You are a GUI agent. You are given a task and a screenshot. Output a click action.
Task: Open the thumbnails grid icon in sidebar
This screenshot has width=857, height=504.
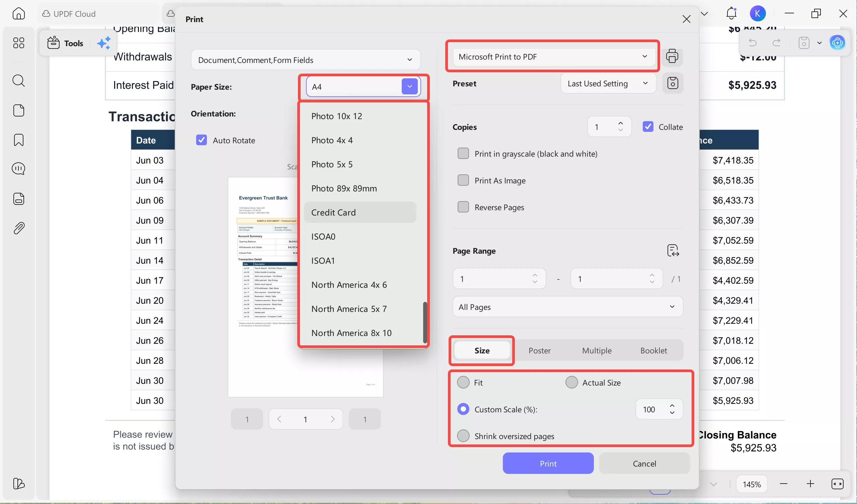[x=19, y=43]
